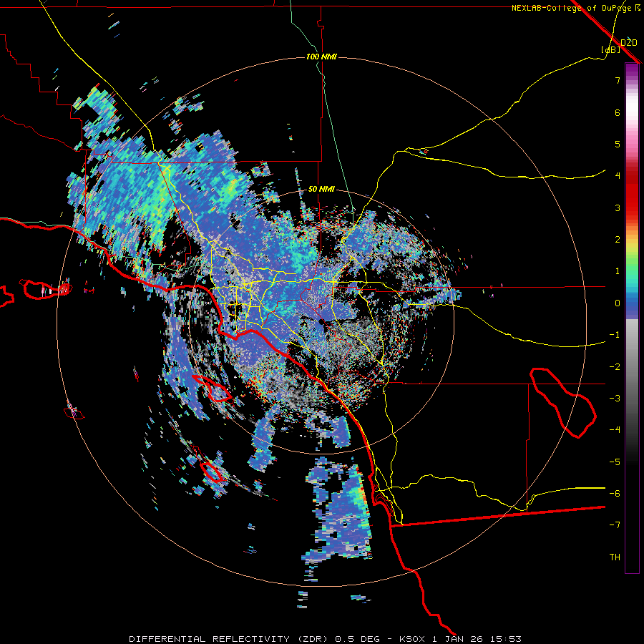Screen dimensions: 644x644
Task: Select the 0 dB scale value
Action: (618, 303)
